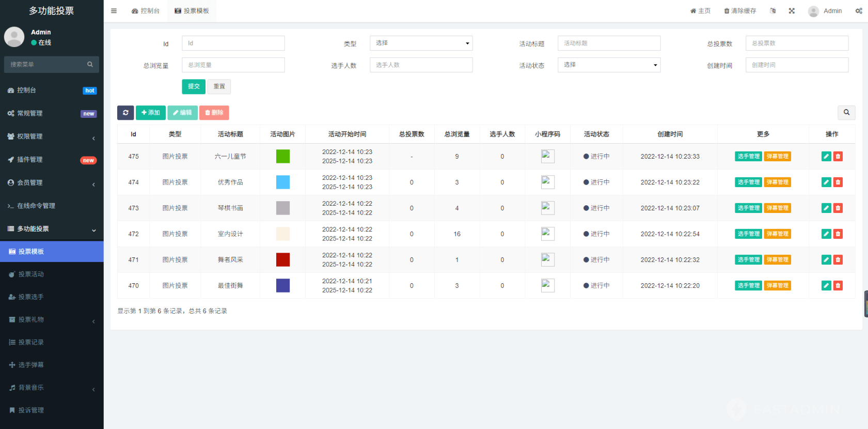Click green image swatch of 六一儿童节

point(283,156)
